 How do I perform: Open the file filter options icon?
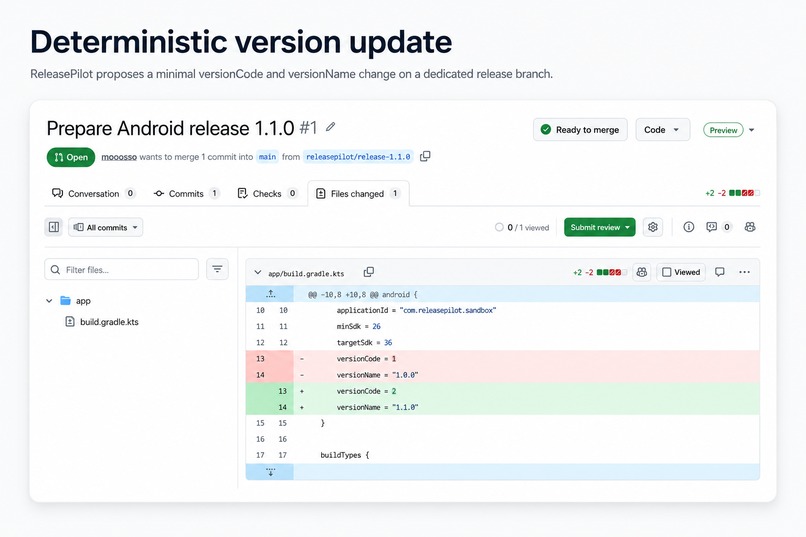(217, 269)
